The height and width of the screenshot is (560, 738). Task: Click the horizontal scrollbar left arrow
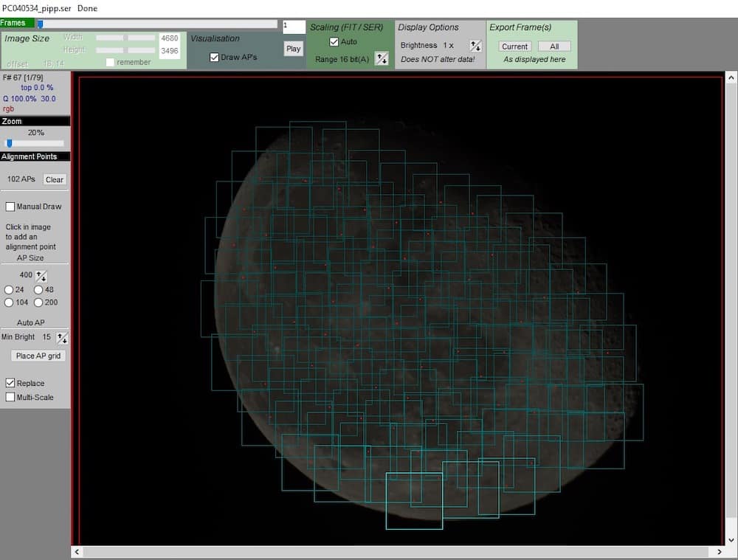pyautogui.click(x=77, y=552)
